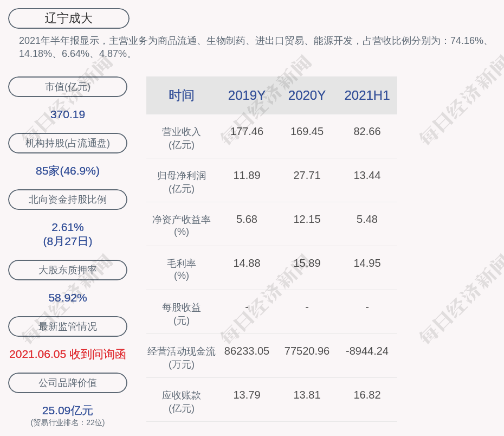
Task: Click the ROE cell 5.48
Action: click(x=367, y=219)
